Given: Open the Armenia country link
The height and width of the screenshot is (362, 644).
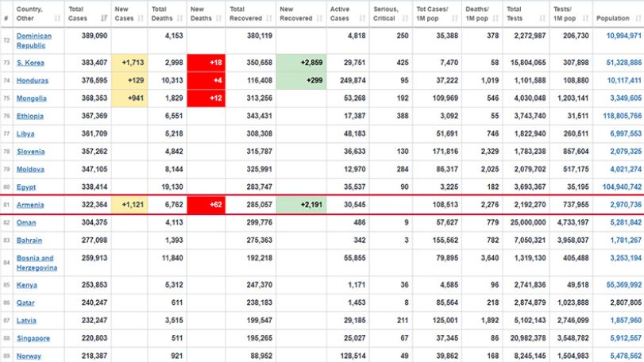Looking at the screenshot, I should pyautogui.click(x=30, y=205).
